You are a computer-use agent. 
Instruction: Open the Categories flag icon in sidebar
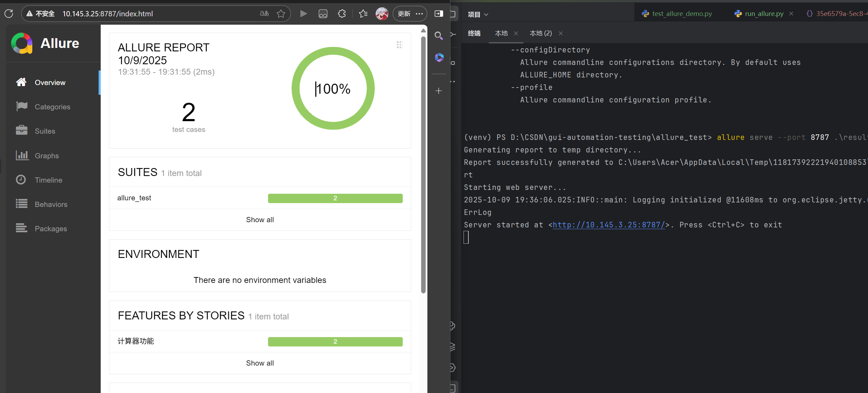click(22, 106)
